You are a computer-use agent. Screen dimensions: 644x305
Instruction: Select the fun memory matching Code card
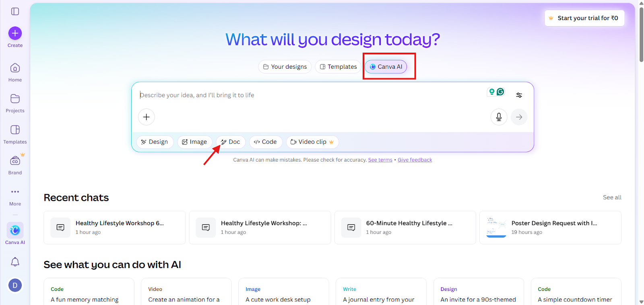point(89,292)
